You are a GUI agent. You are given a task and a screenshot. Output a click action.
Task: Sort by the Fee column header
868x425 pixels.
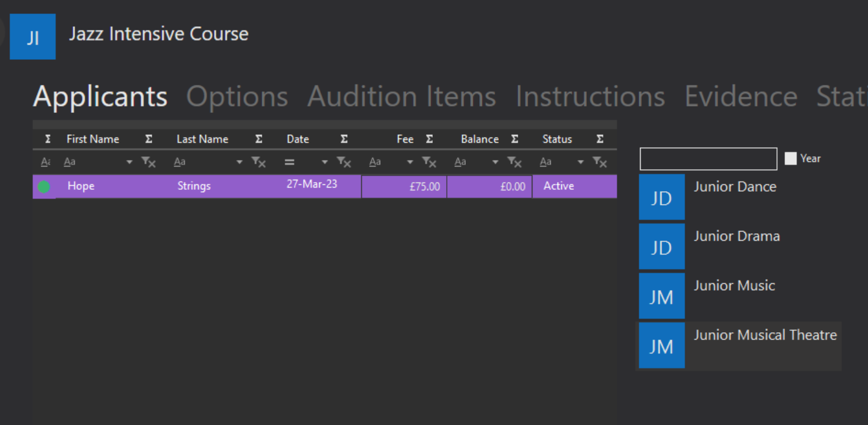pyautogui.click(x=405, y=139)
